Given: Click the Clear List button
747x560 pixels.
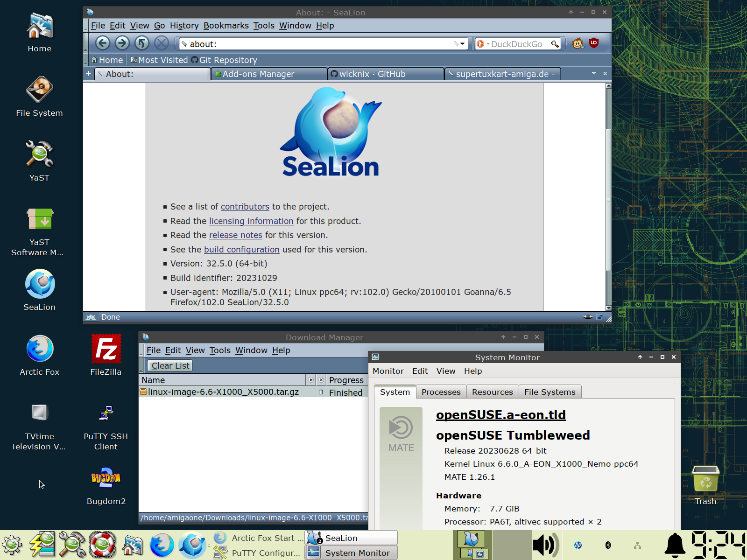Looking at the screenshot, I should [170, 366].
